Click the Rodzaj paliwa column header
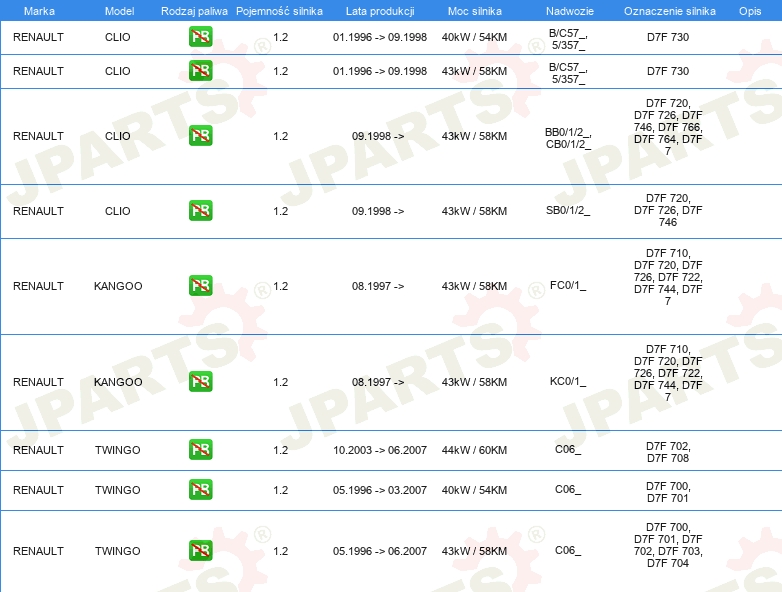The height and width of the screenshot is (592, 782). click(x=194, y=11)
